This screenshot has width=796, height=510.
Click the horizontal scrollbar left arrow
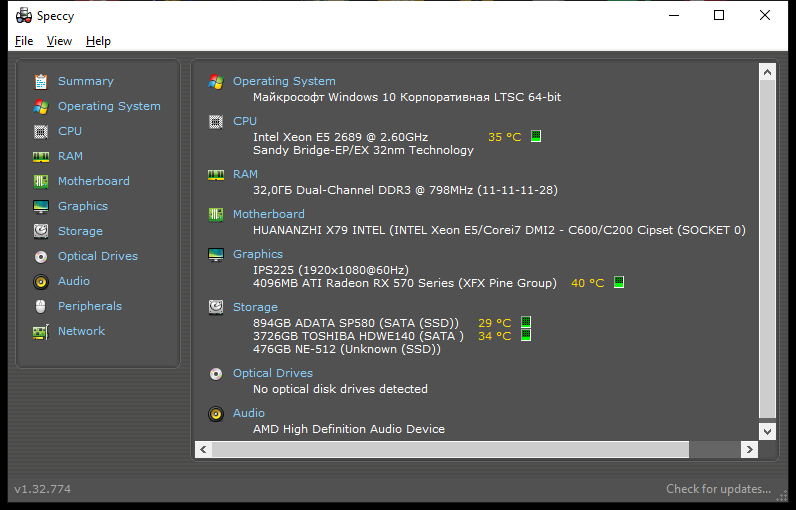coord(203,450)
